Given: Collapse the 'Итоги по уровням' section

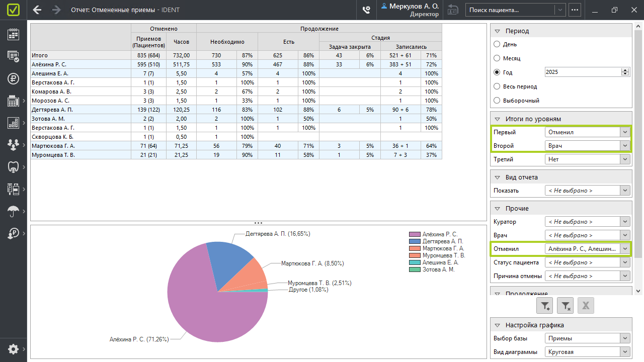Looking at the screenshot, I should (x=497, y=119).
